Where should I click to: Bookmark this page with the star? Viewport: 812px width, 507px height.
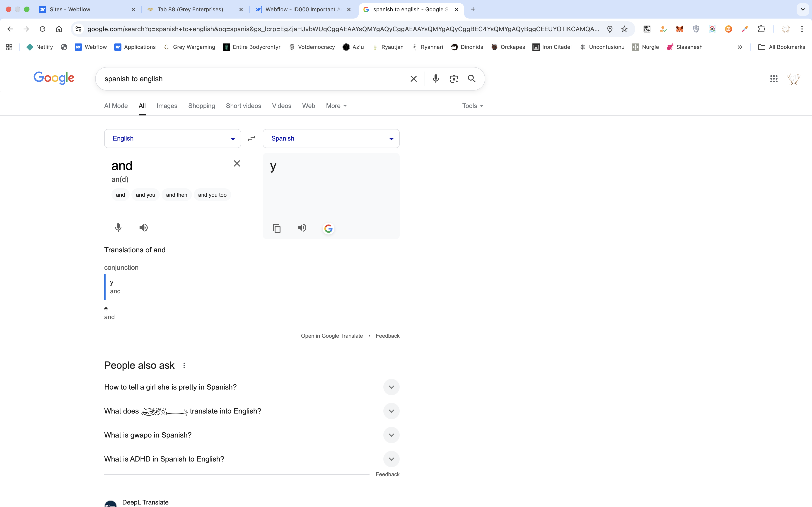(624, 29)
